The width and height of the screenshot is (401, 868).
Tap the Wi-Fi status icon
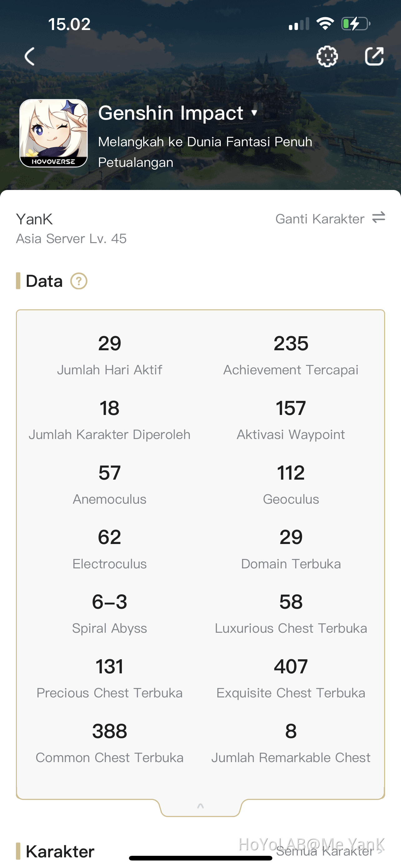(x=325, y=24)
